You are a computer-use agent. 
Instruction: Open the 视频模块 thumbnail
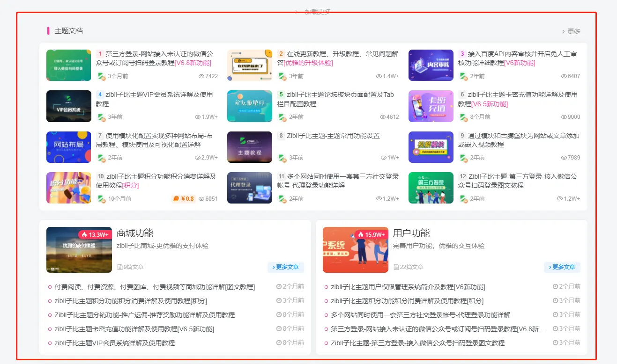[x=431, y=147]
